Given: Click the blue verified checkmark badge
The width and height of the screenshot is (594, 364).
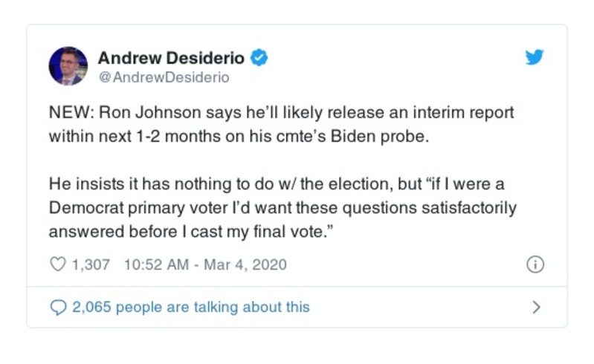Looking at the screenshot, I should click(x=259, y=57).
